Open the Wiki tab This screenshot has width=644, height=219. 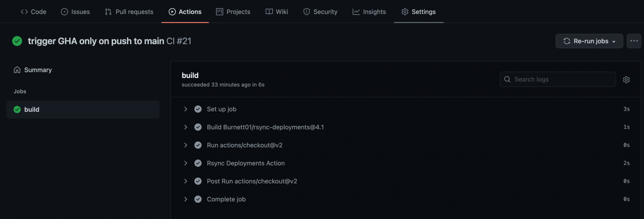coord(277,12)
